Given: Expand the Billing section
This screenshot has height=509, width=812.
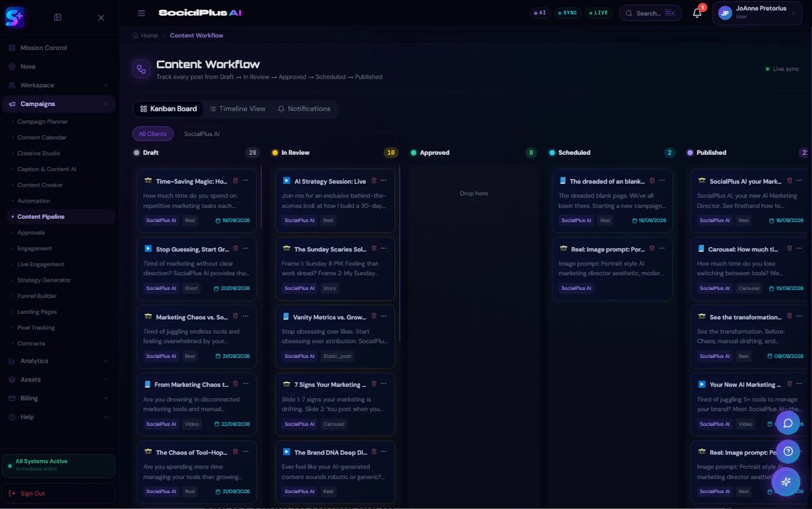Looking at the screenshot, I should point(59,398).
